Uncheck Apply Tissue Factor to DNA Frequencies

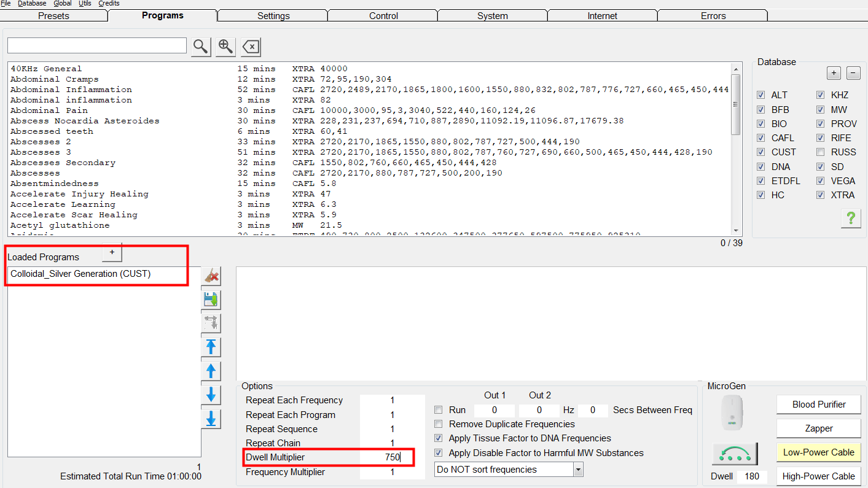tap(439, 438)
